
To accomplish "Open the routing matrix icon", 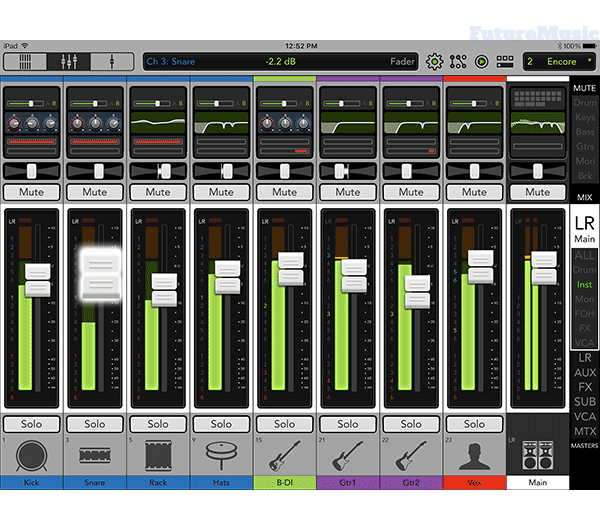I will click(x=458, y=62).
